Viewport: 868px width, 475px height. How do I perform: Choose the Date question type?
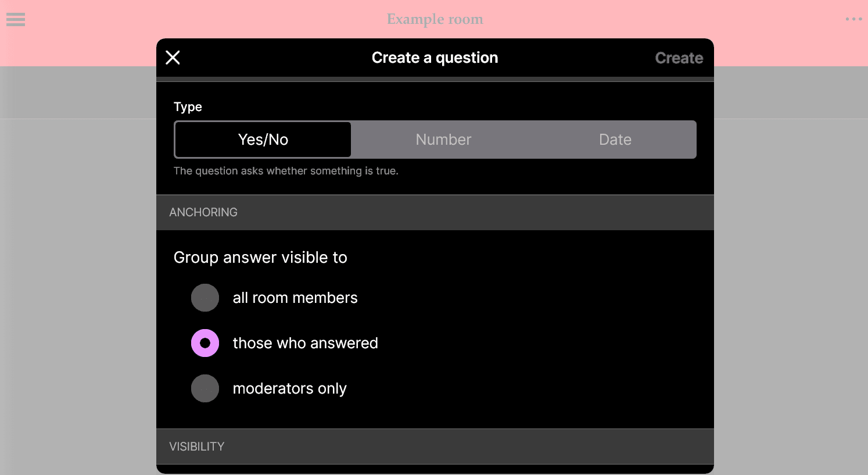click(615, 140)
